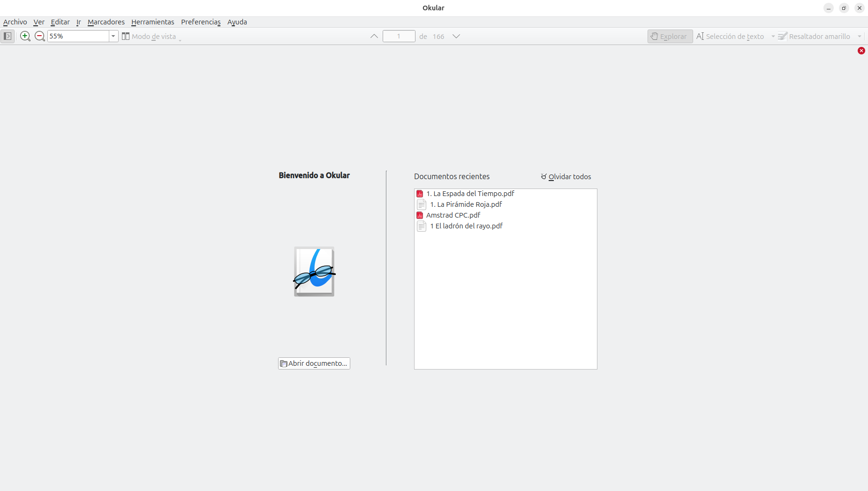
Task: Open the Preferencias menu
Action: [x=201, y=22]
